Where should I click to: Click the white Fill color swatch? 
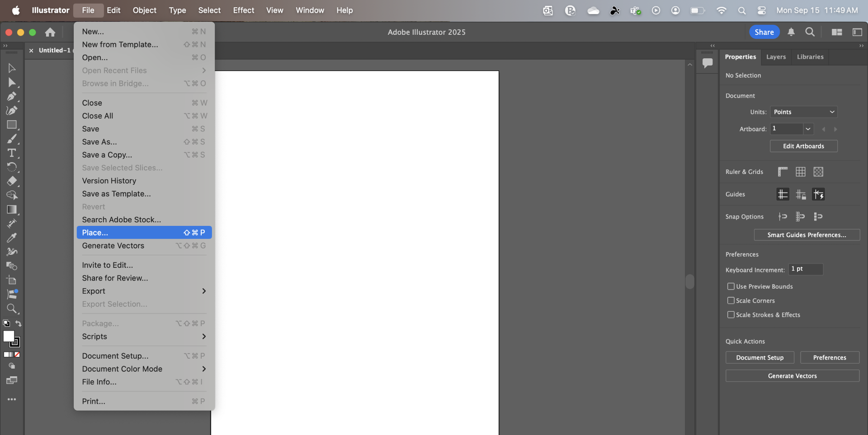9,336
